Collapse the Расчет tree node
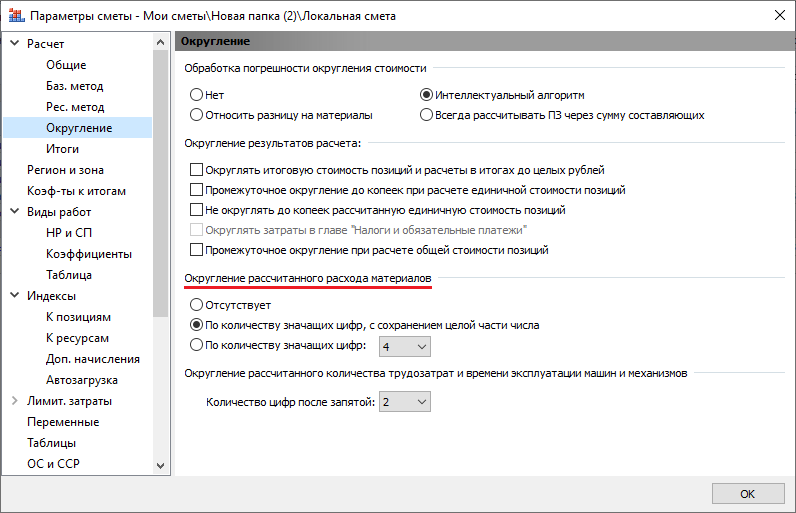The height and width of the screenshot is (513, 796). click(x=14, y=44)
